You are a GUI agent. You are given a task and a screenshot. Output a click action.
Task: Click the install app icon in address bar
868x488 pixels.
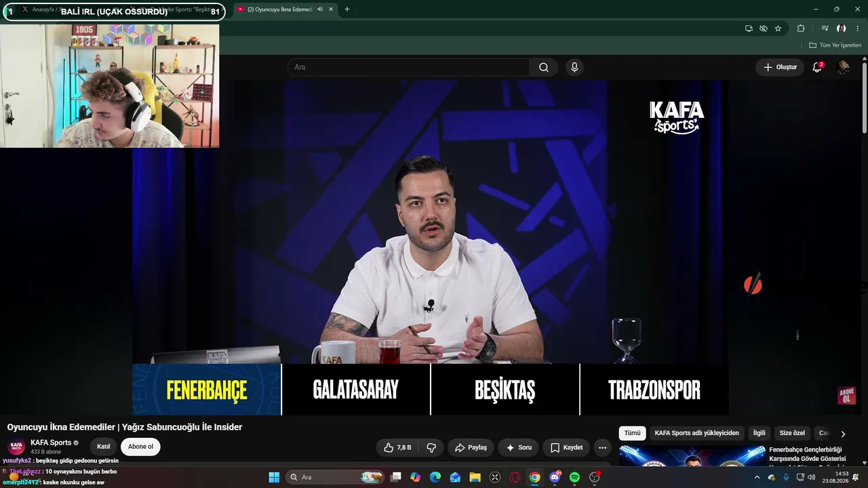[749, 28]
